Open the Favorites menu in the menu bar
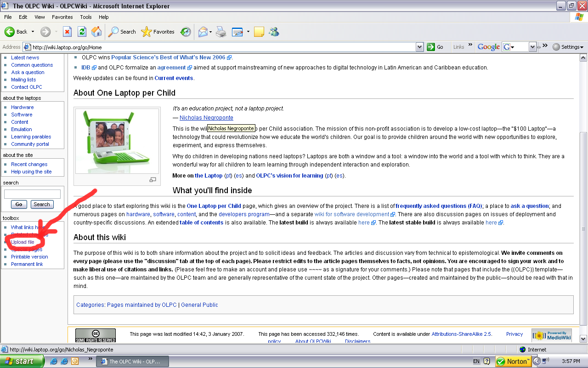This screenshot has width=588, height=368. tap(62, 17)
